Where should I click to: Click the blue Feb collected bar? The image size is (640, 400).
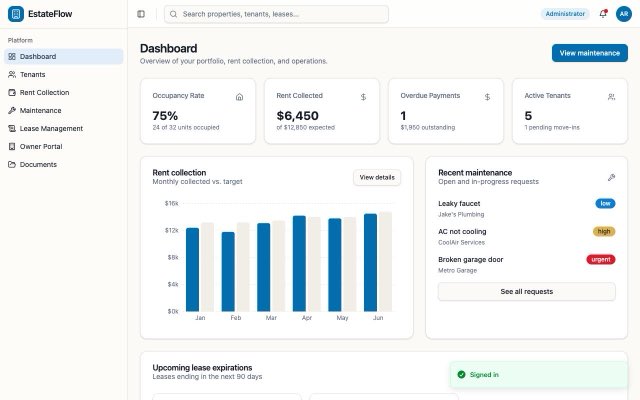tap(228, 272)
